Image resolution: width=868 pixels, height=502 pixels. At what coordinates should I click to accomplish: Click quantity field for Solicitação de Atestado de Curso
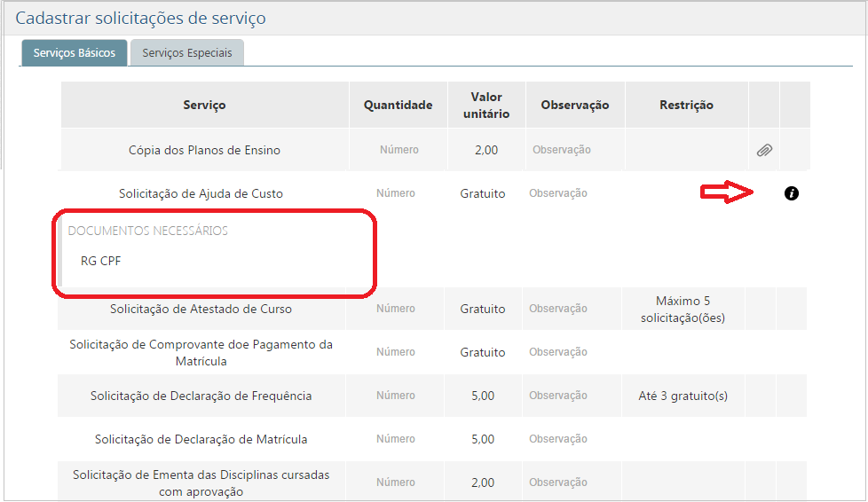[x=395, y=309]
